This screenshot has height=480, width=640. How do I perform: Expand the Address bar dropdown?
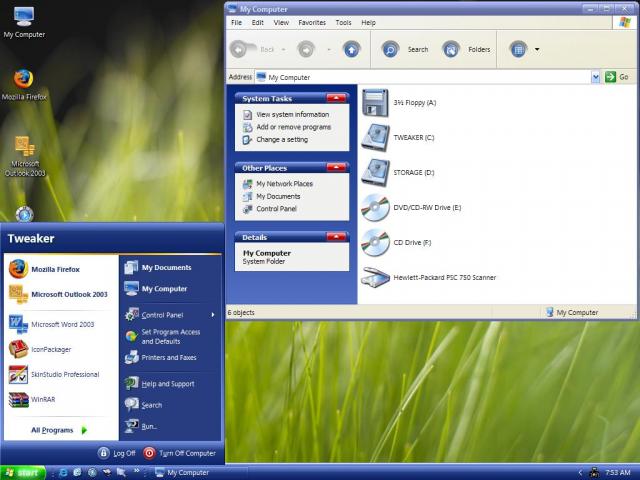tap(596, 77)
